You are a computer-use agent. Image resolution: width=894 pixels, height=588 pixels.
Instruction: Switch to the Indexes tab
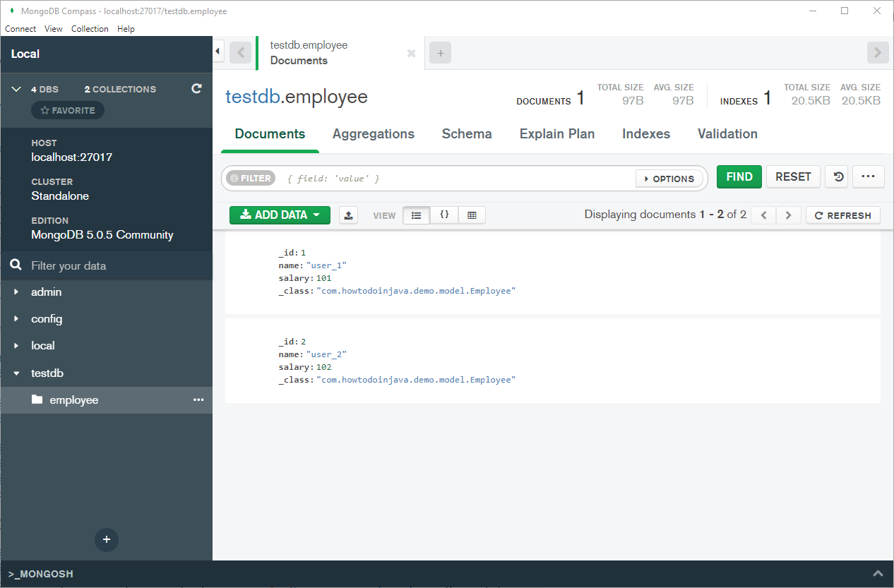(646, 134)
